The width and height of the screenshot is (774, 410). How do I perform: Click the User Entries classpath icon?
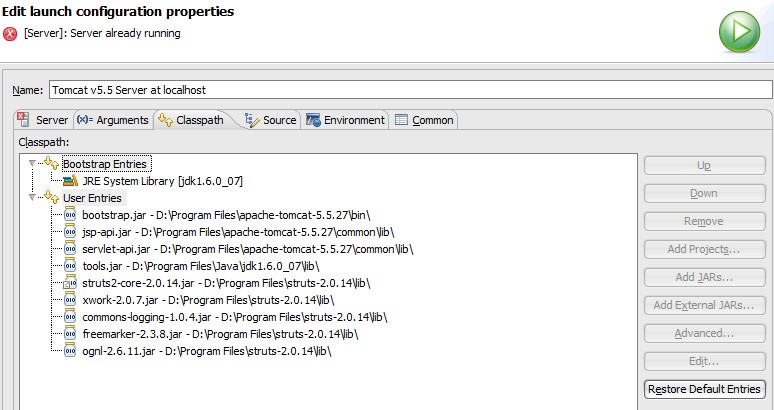click(x=51, y=197)
